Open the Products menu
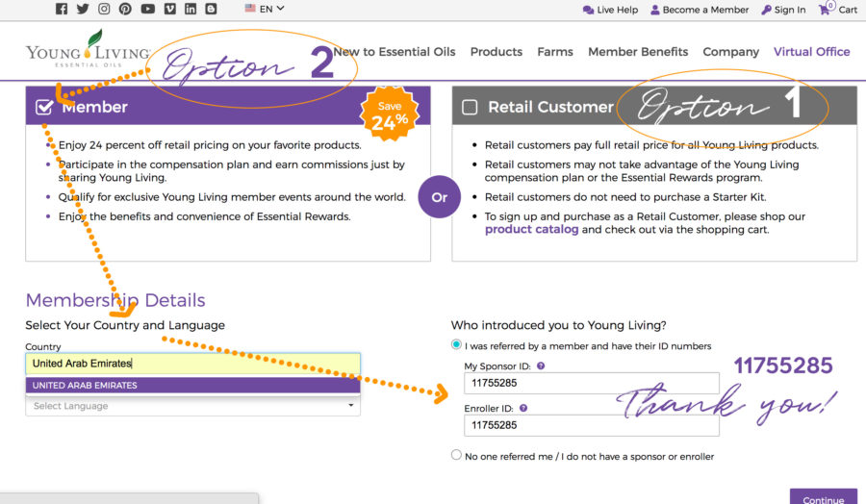866x504 pixels. click(496, 52)
